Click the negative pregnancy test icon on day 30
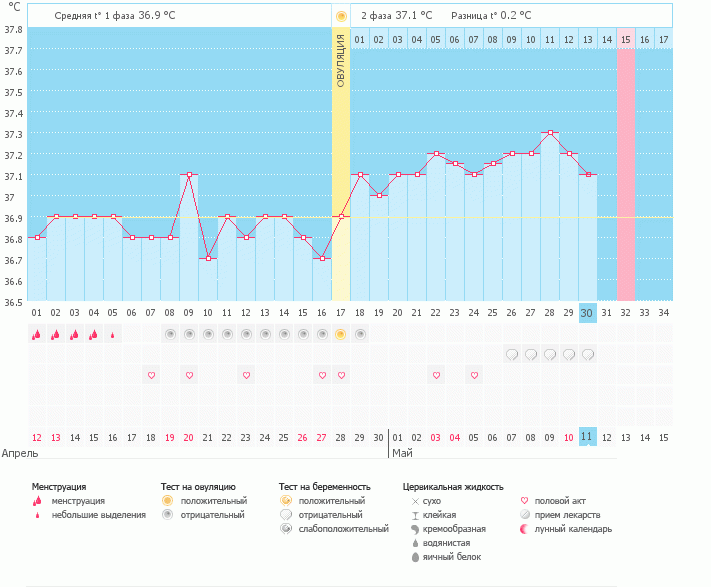 [x=588, y=354]
